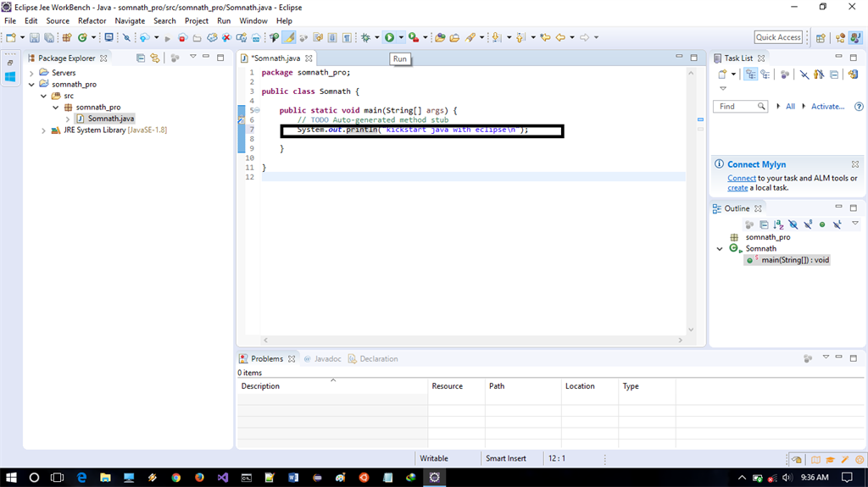Collapse all in Package Explorer
This screenshot has width=868, height=487.
[141, 58]
